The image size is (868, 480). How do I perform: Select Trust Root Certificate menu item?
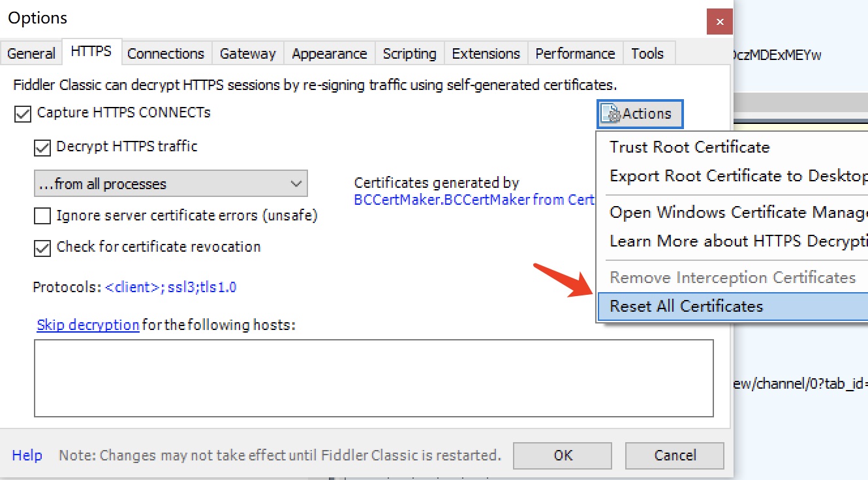pyautogui.click(x=689, y=147)
